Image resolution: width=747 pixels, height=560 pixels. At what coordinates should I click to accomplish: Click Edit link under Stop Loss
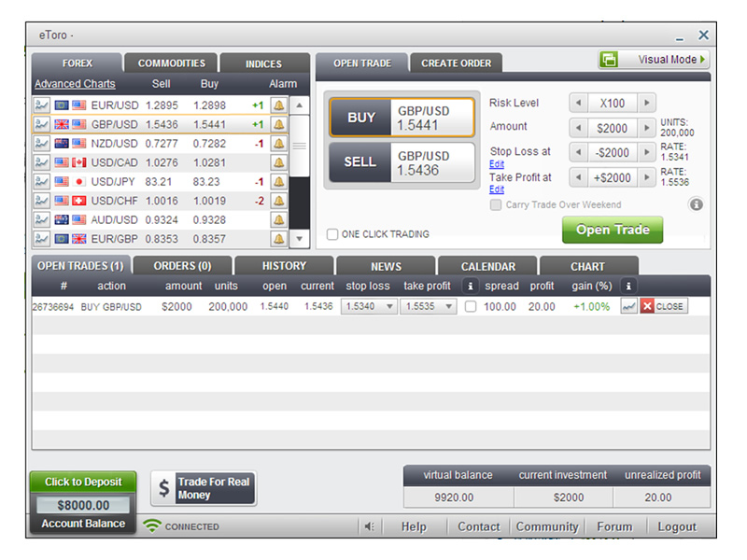point(497,164)
